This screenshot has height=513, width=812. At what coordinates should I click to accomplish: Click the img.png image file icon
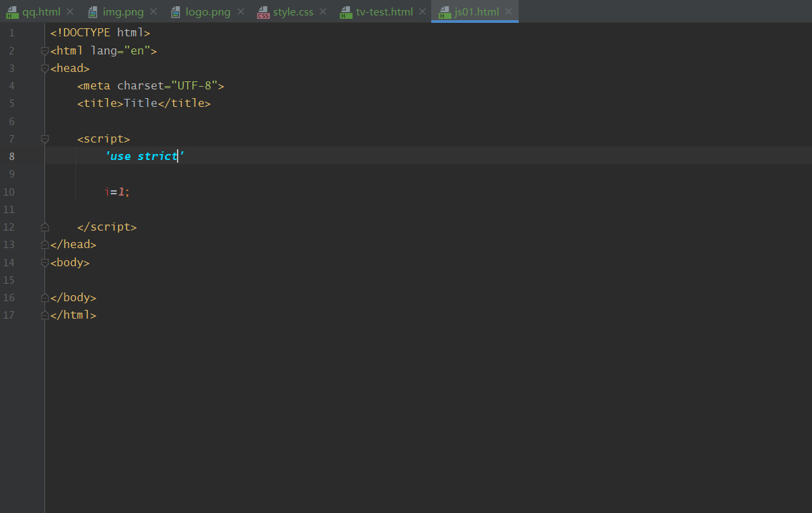pos(93,11)
